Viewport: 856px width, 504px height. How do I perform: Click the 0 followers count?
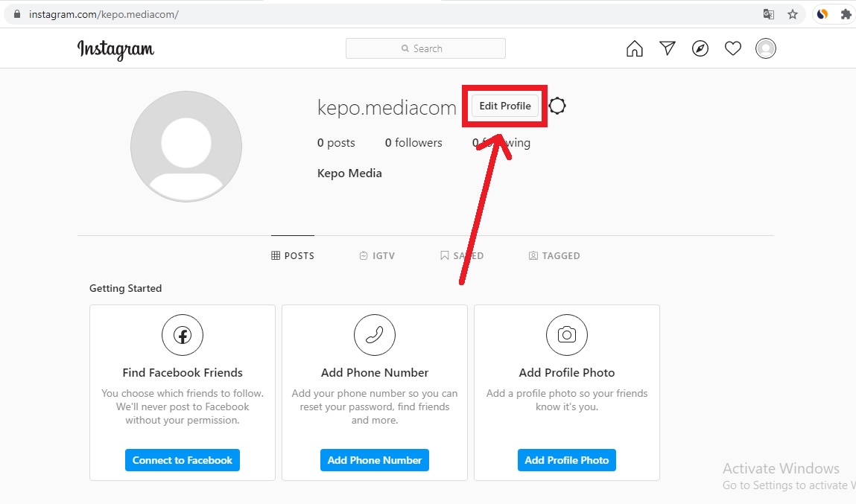coord(413,143)
